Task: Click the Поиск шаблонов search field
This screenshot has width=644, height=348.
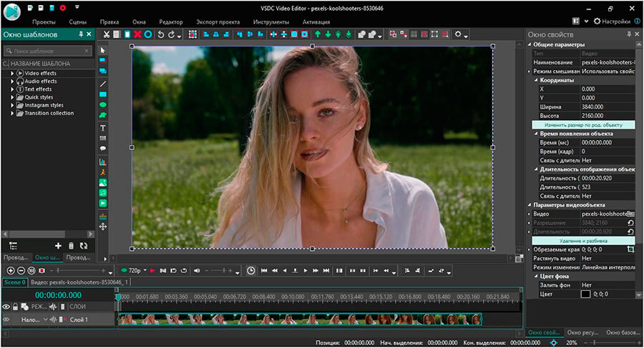Action: point(48,51)
